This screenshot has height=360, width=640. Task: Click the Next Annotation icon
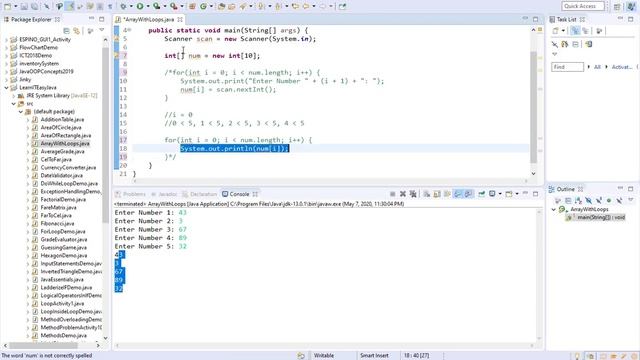(x=262, y=6)
